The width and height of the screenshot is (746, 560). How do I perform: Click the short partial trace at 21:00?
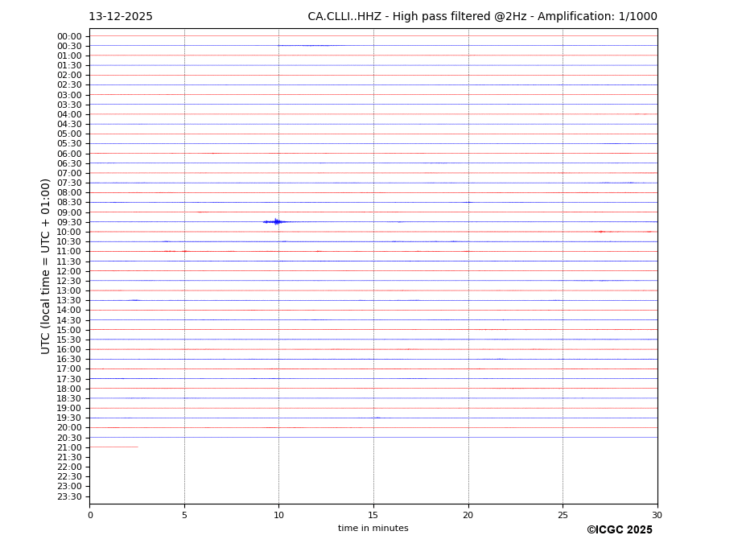click(x=113, y=447)
